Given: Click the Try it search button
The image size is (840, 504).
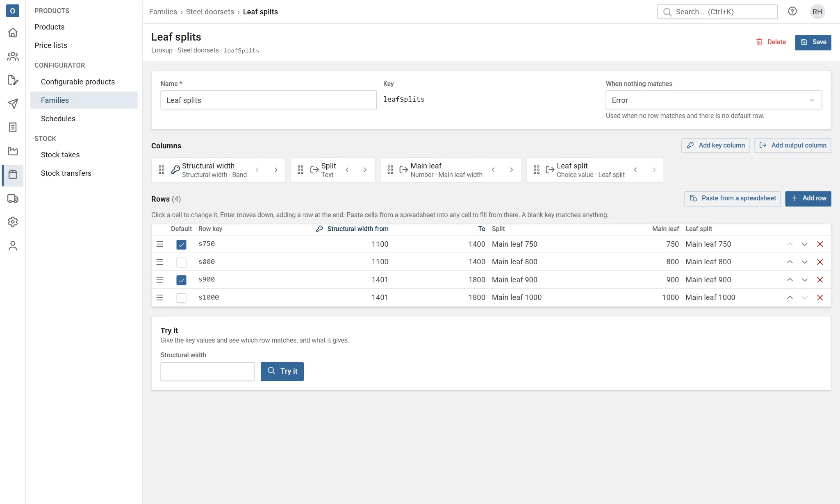Looking at the screenshot, I should [x=282, y=371].
